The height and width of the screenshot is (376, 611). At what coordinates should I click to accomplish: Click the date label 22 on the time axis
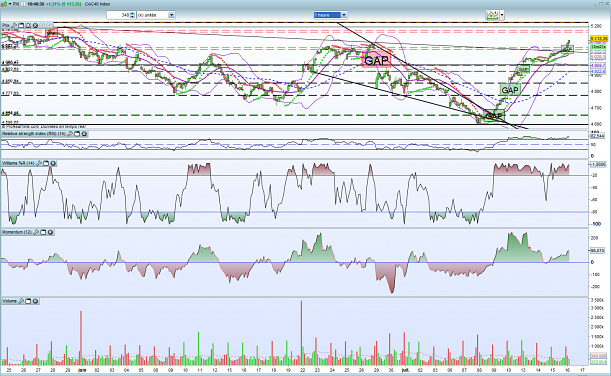click(303, 370)
